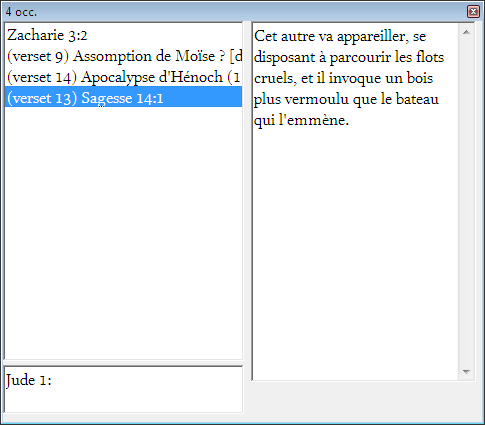485x425 pixels.
Task: Click the highlighted Sagesse 14:1 entry
Action: [x=123, y=98]
